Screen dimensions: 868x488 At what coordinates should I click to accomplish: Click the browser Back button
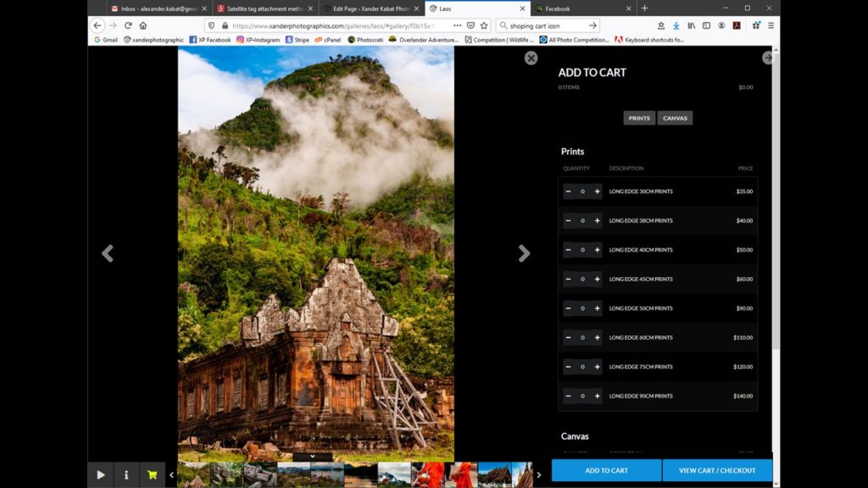pyautogui.click(x=97, y=25)
